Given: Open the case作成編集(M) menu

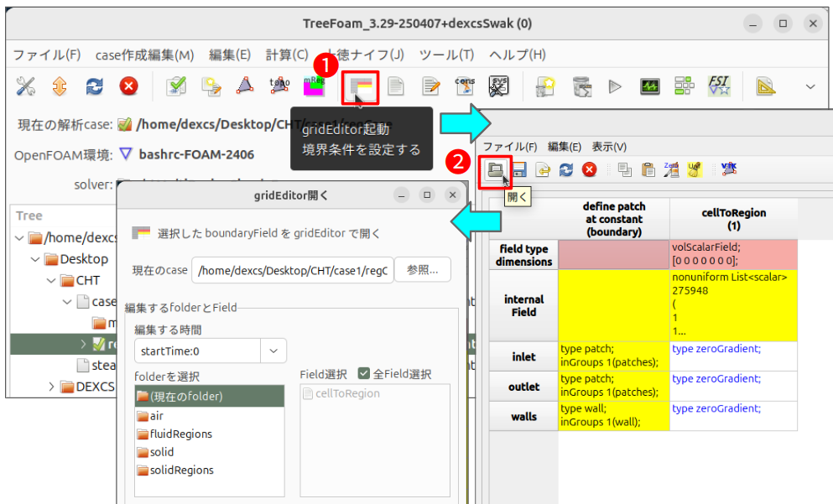Looking at the screenshot, I should click(x=144, y=55).
